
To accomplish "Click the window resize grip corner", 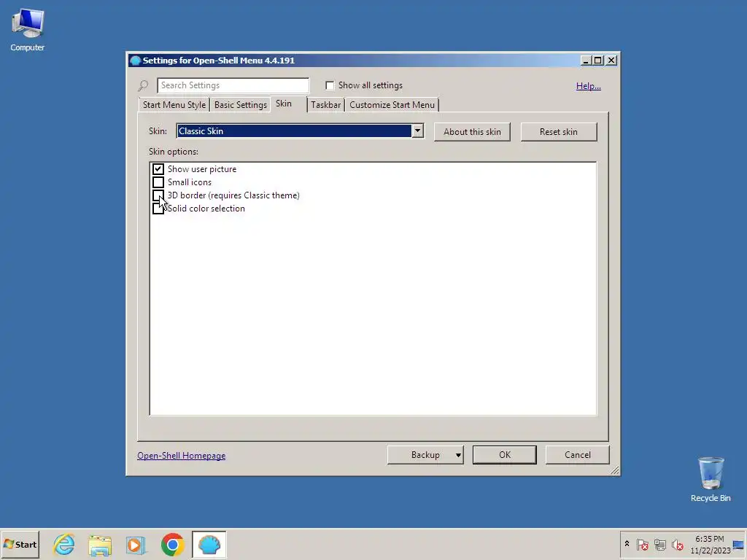I will pyautogui.click(x=614, y=470).
